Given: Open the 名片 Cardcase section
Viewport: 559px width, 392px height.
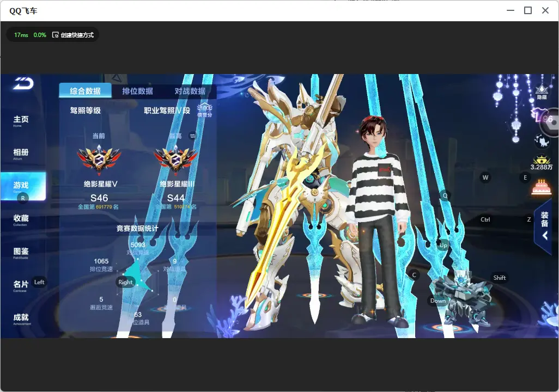Looking at the screenshot, I should click(x=21, y=285).
